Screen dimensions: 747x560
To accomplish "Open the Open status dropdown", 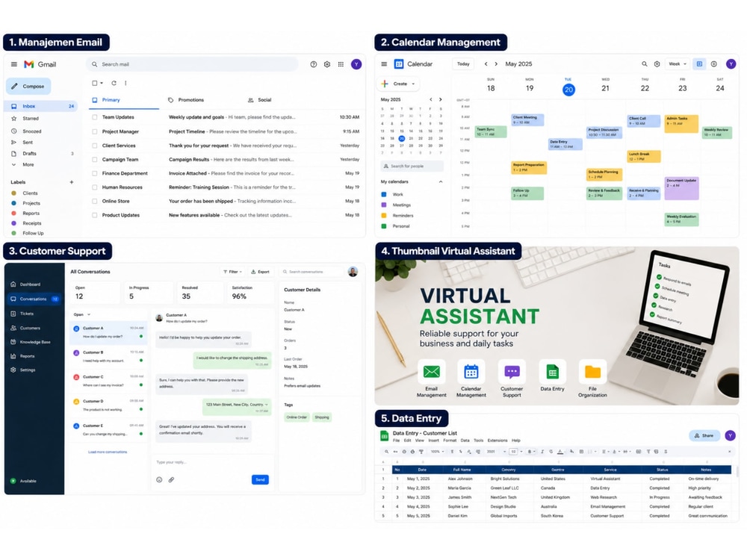I will point(82,315).
